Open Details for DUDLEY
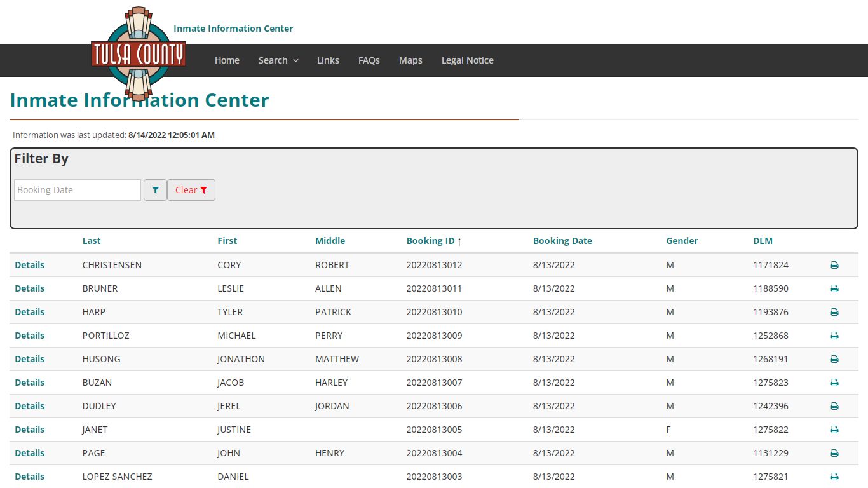 30,406
